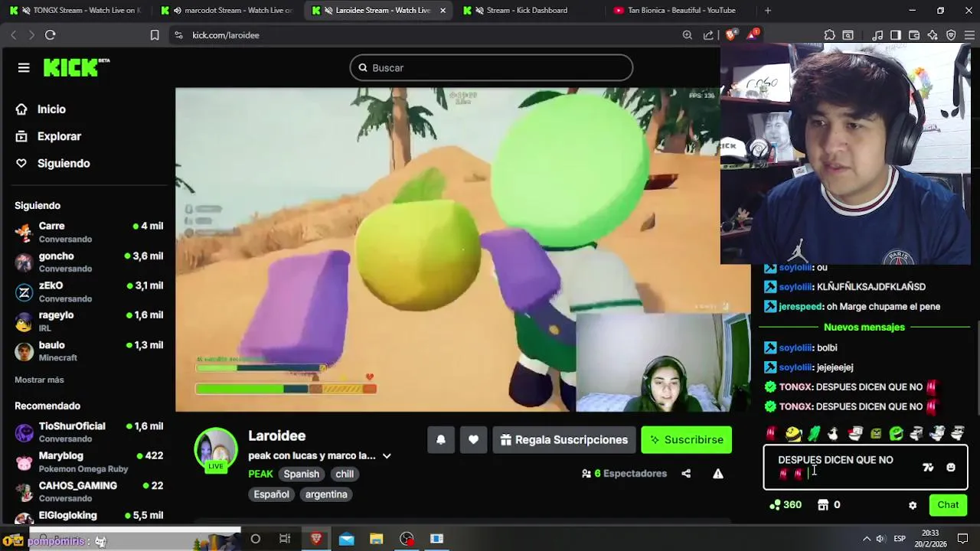Switch to TONGX Stream tab
Viewport: 980px width, 551px height.
click(73, 11)
